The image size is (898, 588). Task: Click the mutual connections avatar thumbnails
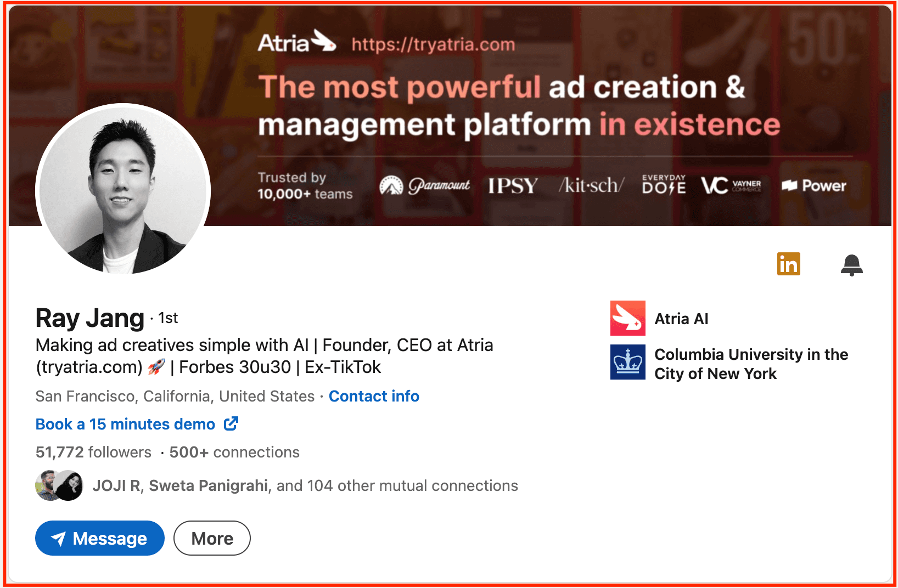click(x=59, y=485)
